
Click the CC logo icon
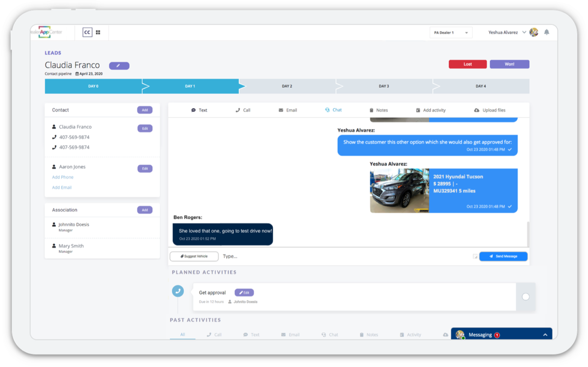(x=87, y=32)
